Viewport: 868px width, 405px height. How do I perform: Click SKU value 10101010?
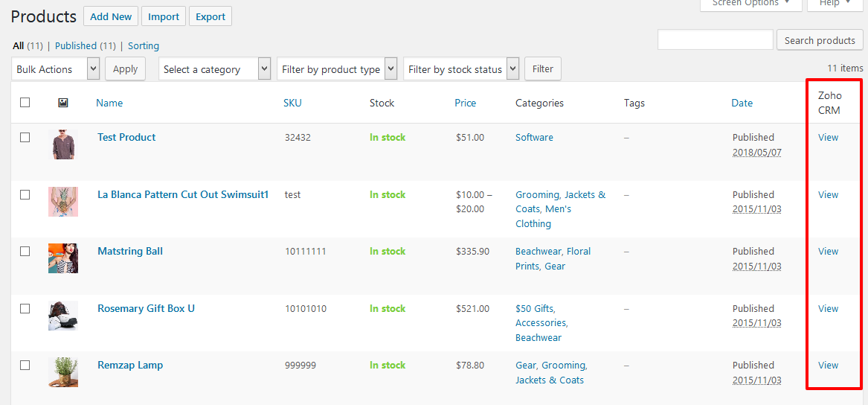pos(306,309)
